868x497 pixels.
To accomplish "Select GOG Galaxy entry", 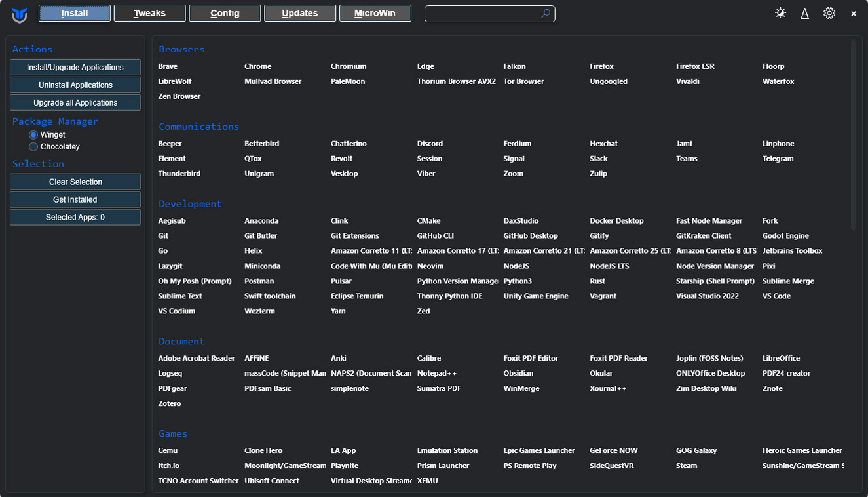I will pyautogui.click(x=696, y=451).
